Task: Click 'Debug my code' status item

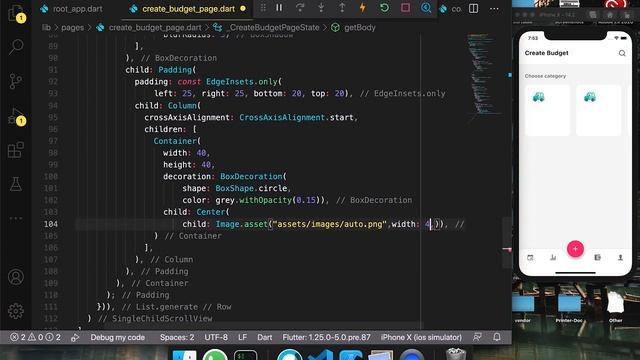Action: pos(118,338)
